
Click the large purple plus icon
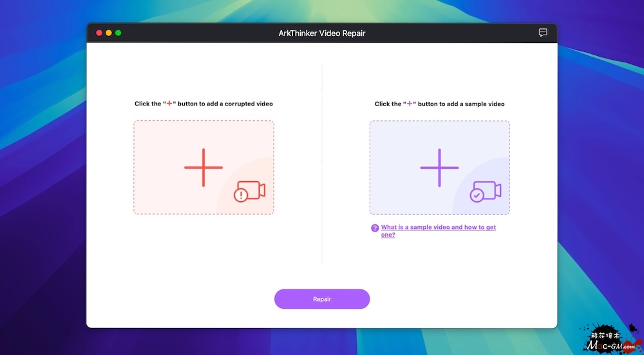439,168
